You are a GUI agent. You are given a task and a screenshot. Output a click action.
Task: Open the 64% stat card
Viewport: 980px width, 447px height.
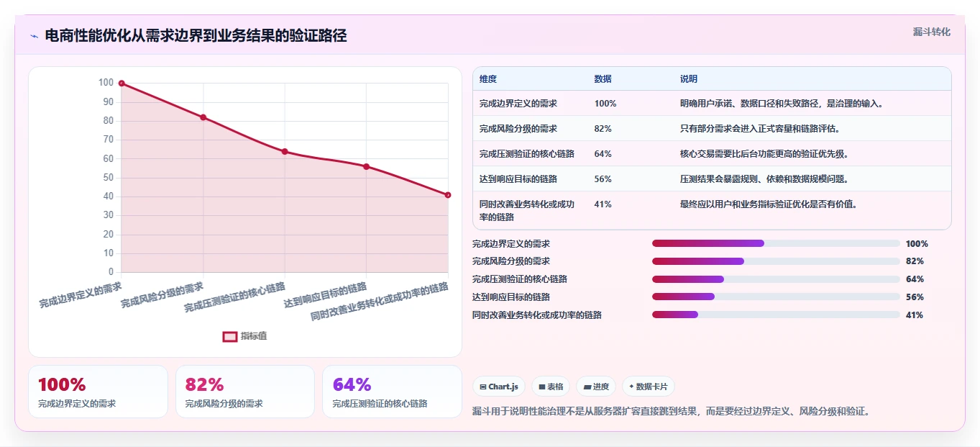coord(392,392)
